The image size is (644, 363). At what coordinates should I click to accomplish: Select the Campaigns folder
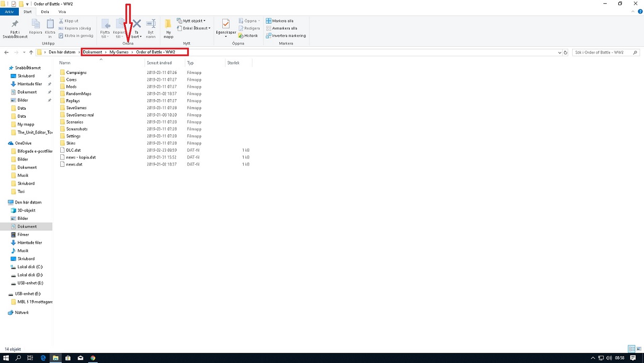[x=77, y=72]
